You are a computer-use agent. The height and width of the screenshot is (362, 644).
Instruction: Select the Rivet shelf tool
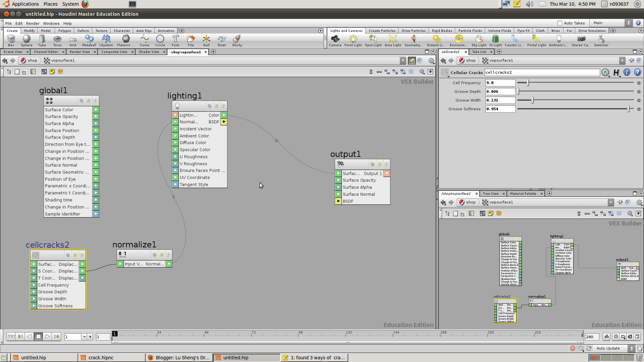(x=222, y=40)
